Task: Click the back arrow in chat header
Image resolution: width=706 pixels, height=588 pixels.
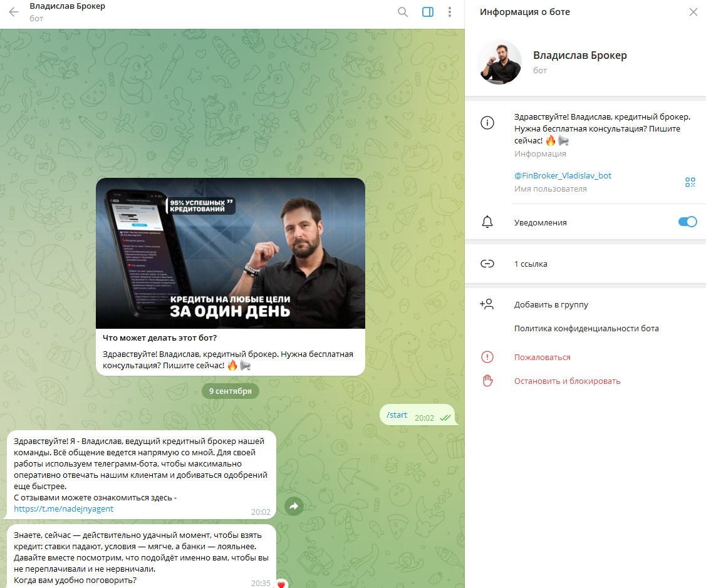Action: point(14,12)
